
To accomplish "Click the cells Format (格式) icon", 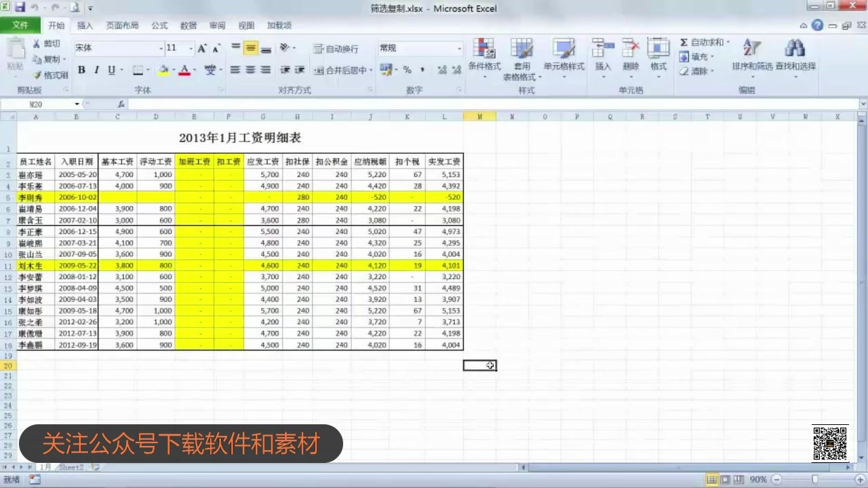I will [658, 49].
